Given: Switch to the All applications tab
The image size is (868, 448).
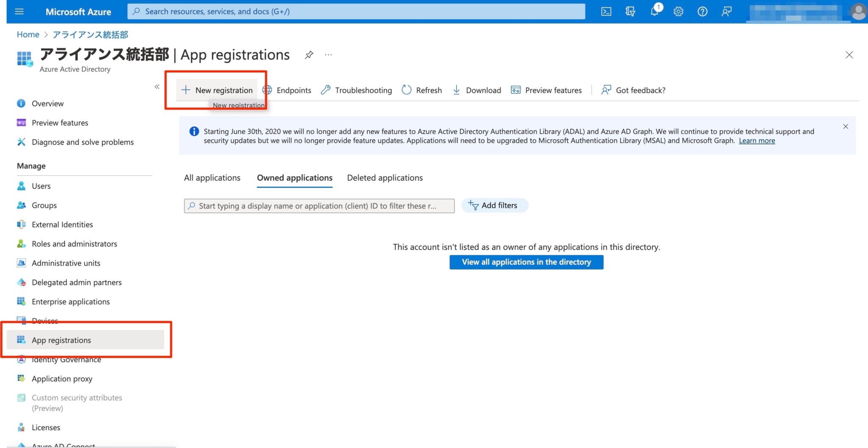Looking at the screenshot, I should [212, 178].
